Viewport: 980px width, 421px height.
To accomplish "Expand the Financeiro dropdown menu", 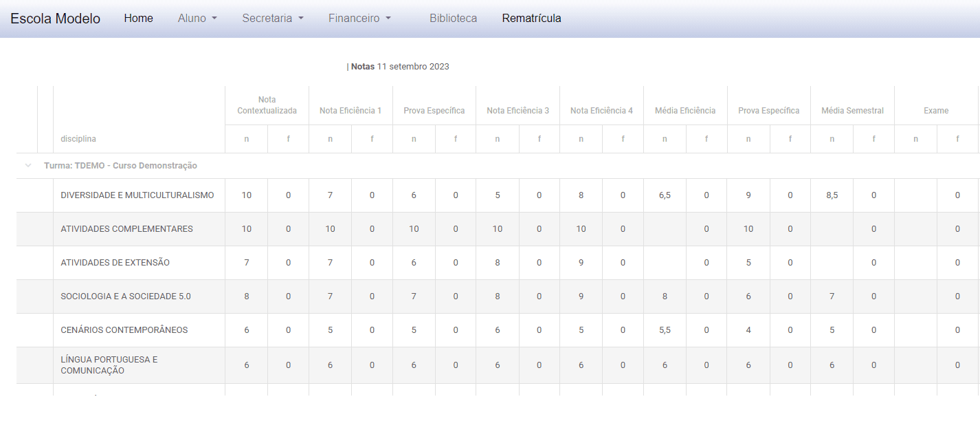I will [359, 19].
